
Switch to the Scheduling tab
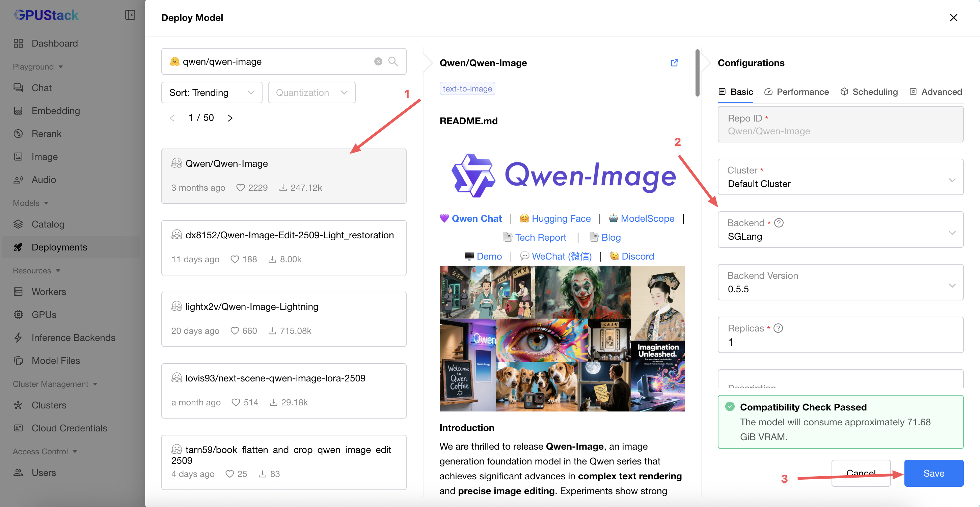point(869,92)
